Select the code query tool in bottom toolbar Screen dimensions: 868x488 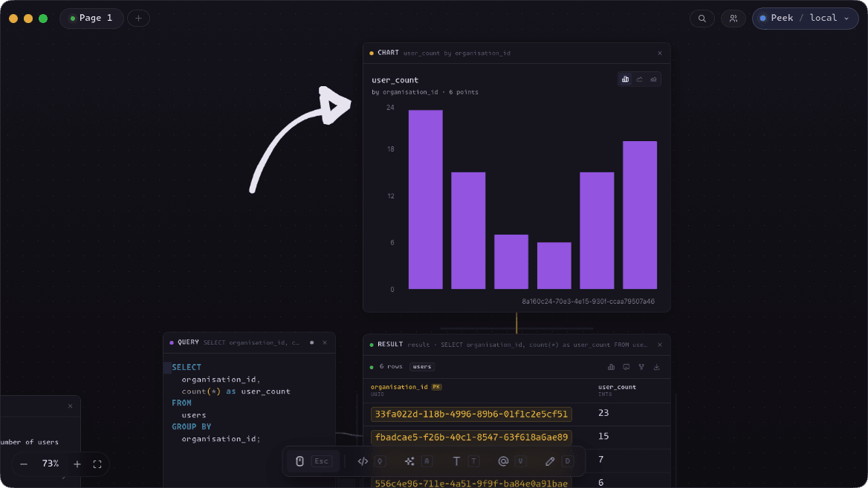pyautogui.click(x=363, y=461)
